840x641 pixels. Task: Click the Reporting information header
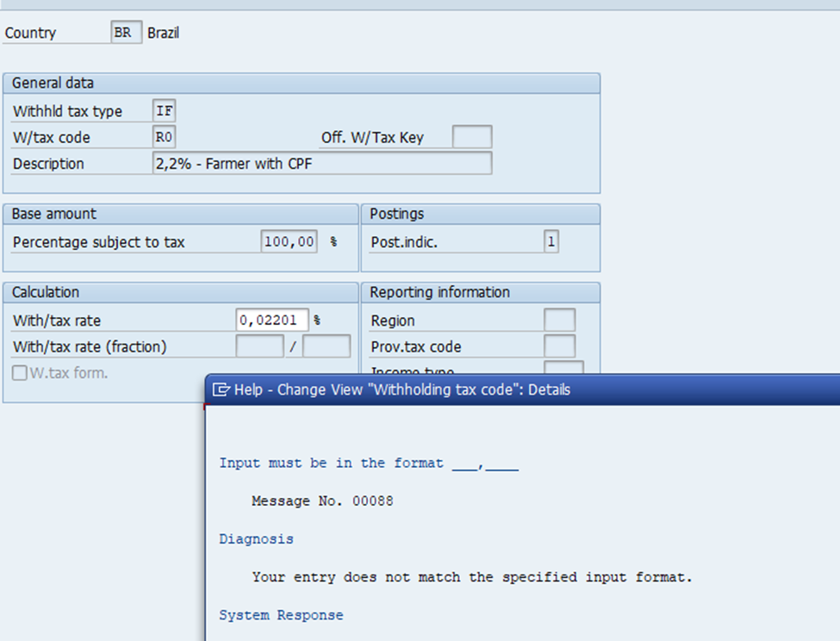tap(481, 292)
